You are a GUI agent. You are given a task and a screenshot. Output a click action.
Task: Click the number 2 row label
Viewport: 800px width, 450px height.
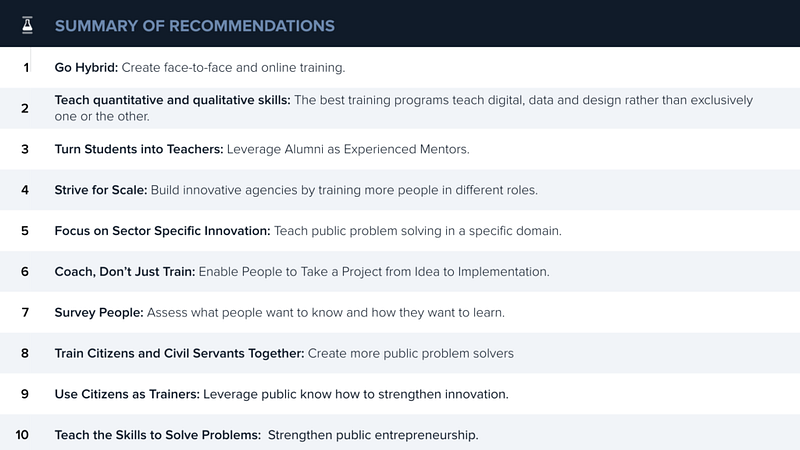pyautogui.click(x=25, y=108)
